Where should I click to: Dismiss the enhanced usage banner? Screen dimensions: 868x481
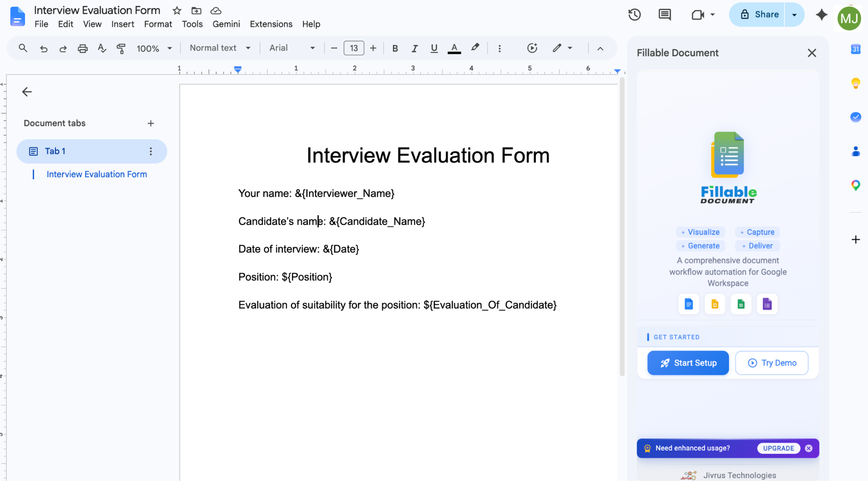click(809, 448)
